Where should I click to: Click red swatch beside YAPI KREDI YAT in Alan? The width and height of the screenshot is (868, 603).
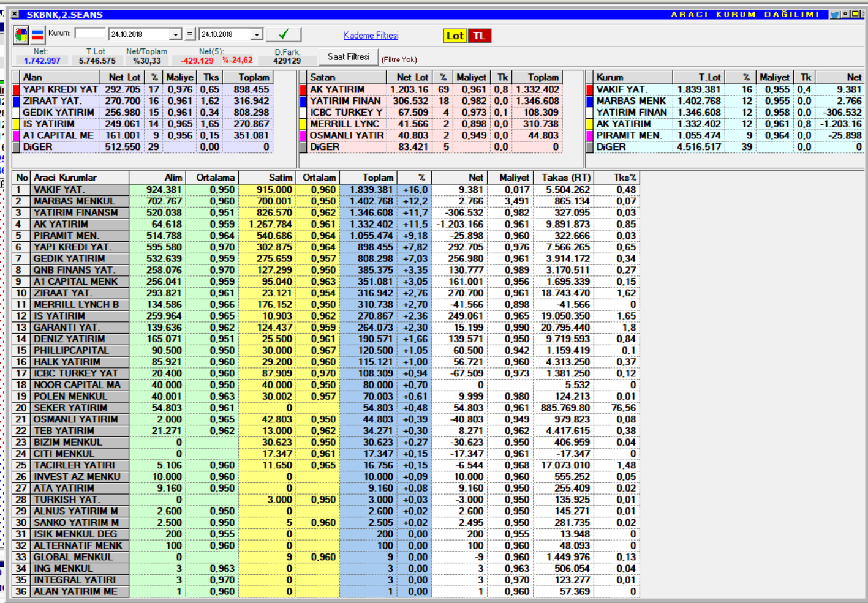point(17,89)
